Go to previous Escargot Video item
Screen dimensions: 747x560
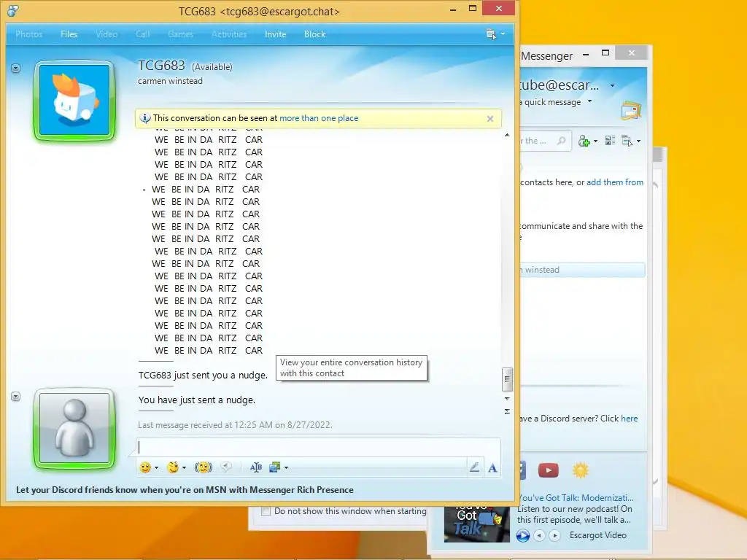539,536
